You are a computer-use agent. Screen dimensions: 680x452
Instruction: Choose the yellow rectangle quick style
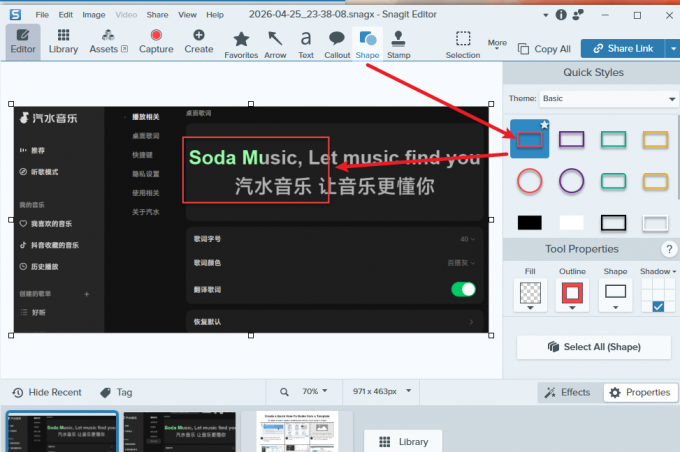655,139
